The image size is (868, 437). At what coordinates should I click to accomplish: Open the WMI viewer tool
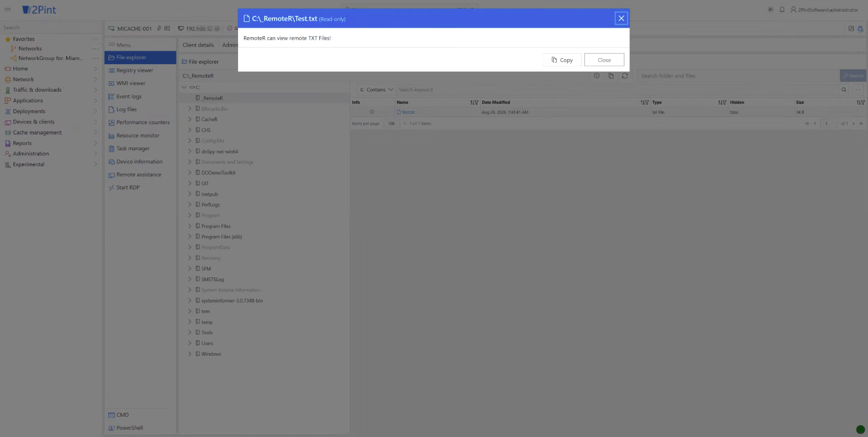click(140, 83)
